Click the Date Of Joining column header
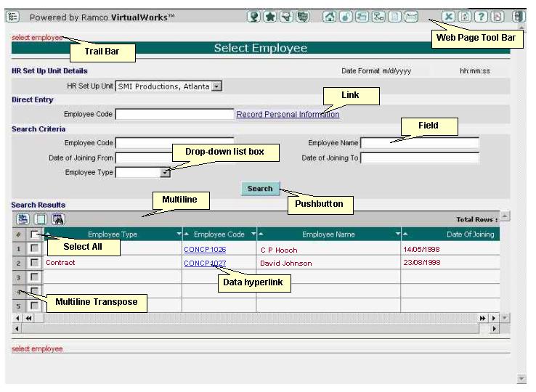 [x=470, y=234]
